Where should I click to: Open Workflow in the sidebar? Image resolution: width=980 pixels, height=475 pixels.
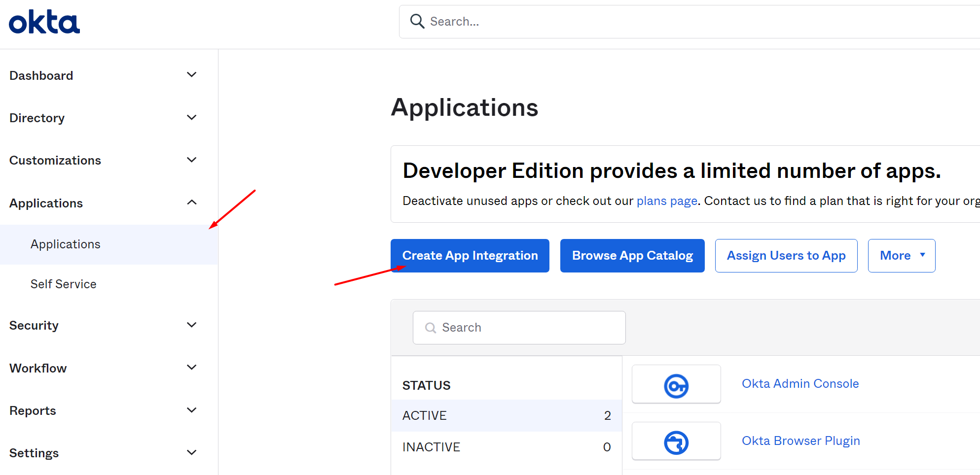(38, 368)
